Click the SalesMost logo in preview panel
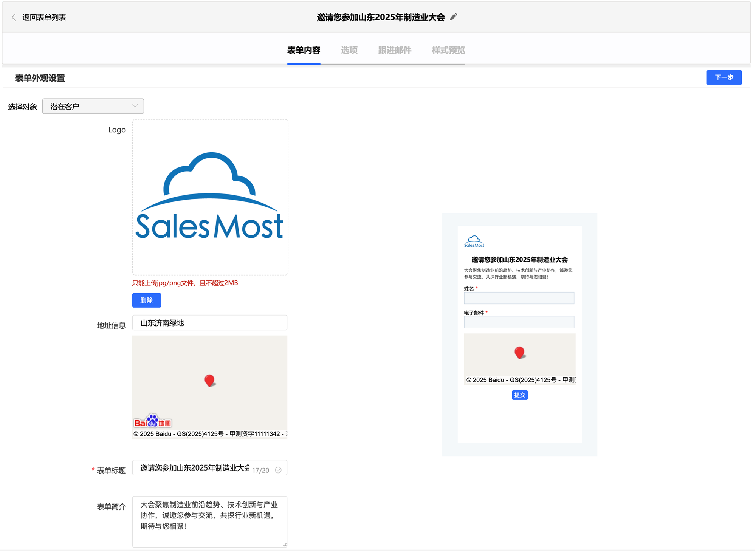 (474, 241)
